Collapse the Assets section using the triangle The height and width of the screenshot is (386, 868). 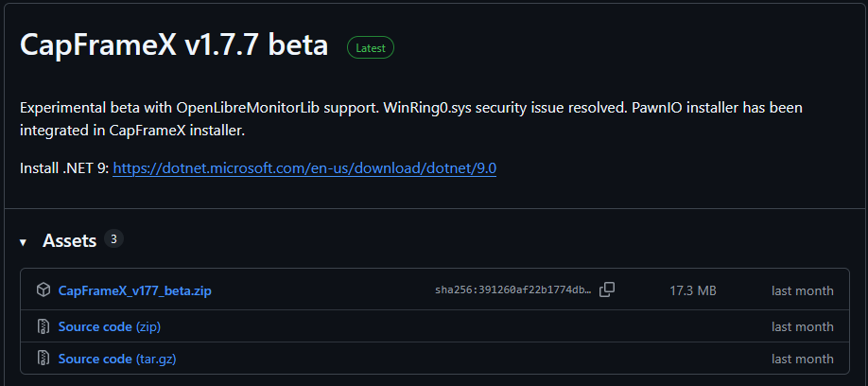23,242
